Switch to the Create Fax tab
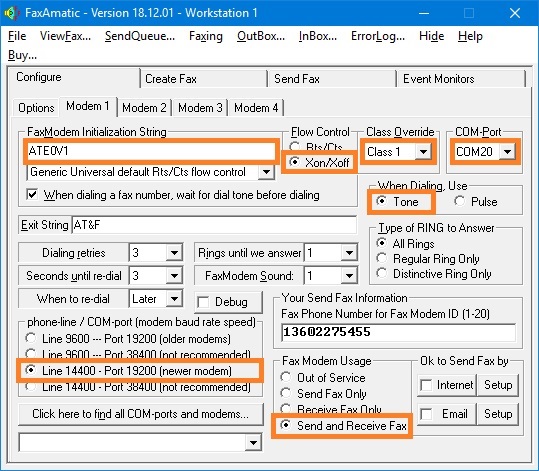Viewport: 539px width, 471px height. click(x=204, y=79)
